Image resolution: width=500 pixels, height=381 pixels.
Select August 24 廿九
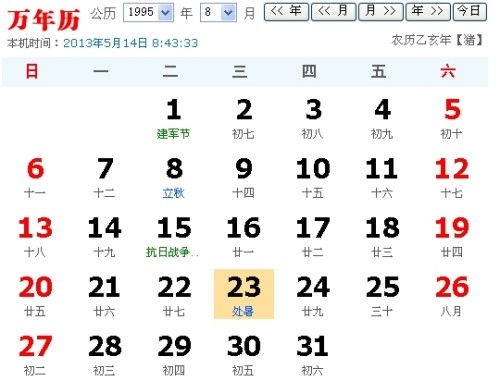[313, 296]
